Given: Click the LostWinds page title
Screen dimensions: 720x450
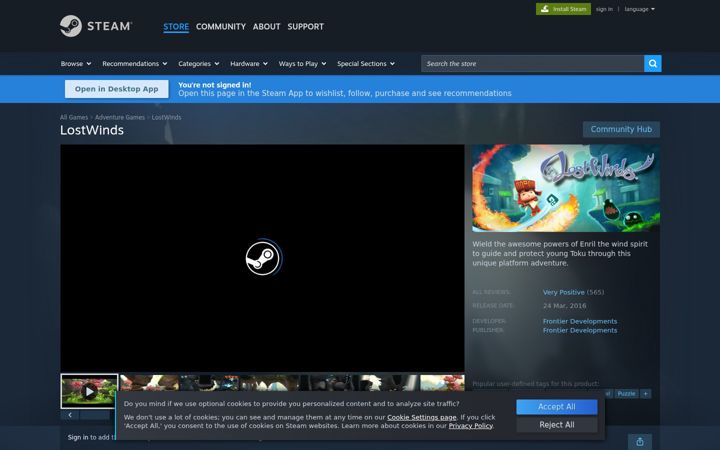Looking at the screenshot, I should pos(92,130).
